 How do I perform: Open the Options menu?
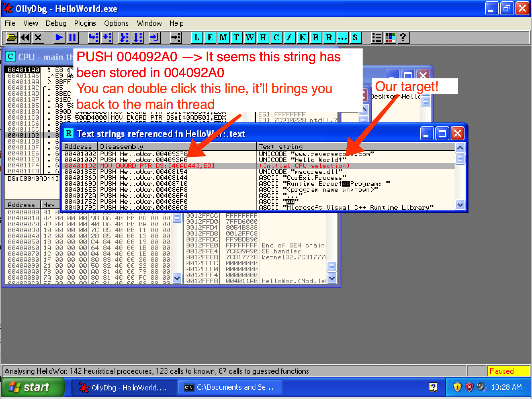(x=116, y=23)
